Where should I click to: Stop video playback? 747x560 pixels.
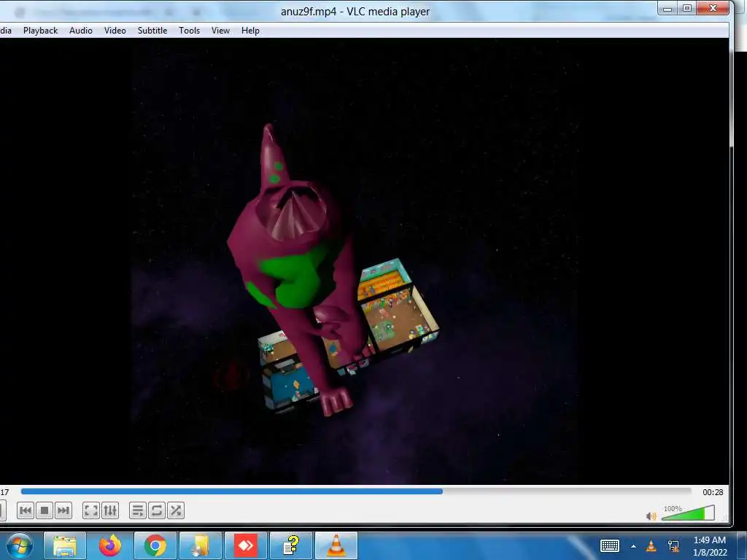coord(44,511)
